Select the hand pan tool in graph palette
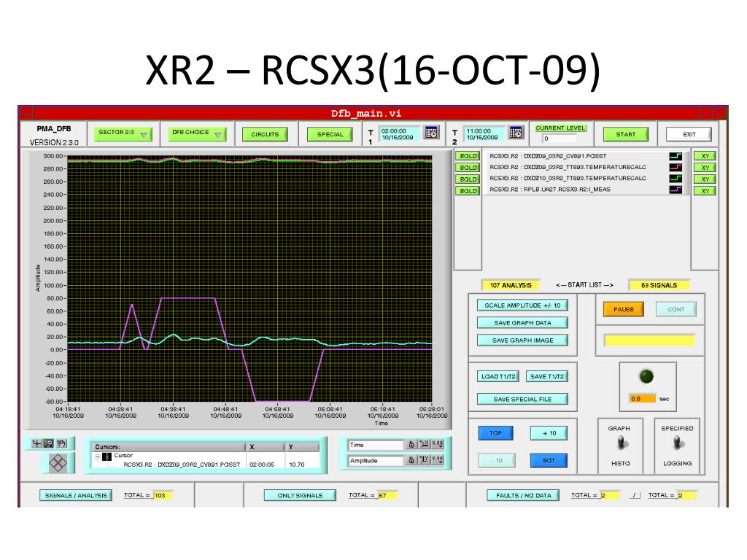Viewport: 747px width, 560px height. pyautogui.click(x=61, y=443)
